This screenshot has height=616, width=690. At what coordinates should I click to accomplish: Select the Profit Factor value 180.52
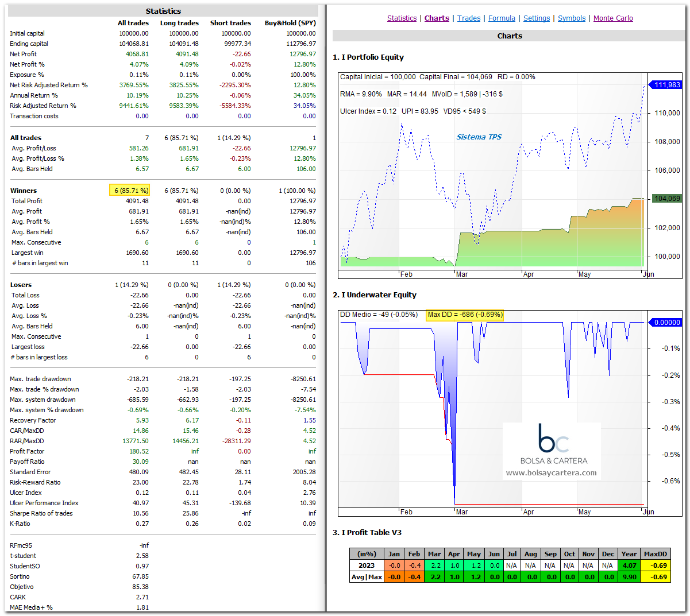[139, 451]
